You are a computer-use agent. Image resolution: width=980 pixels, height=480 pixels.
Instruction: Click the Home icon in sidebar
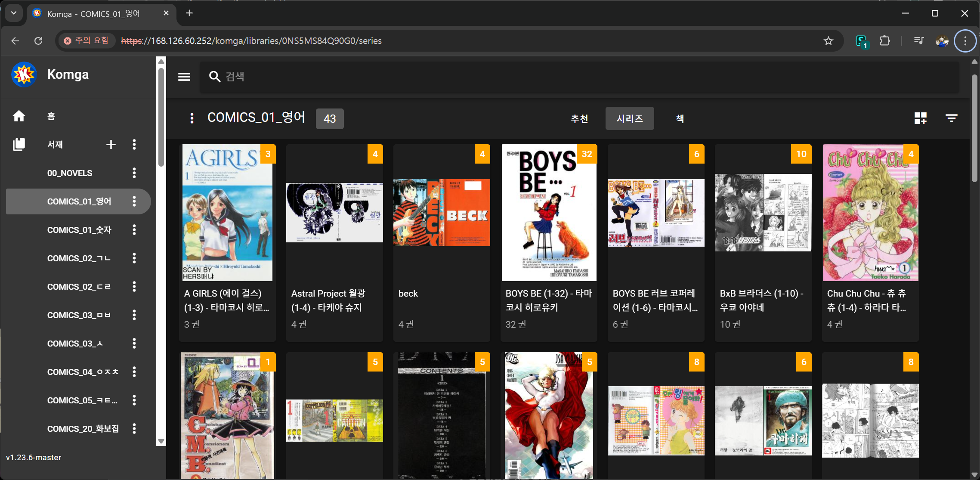(x=19, y=116)
